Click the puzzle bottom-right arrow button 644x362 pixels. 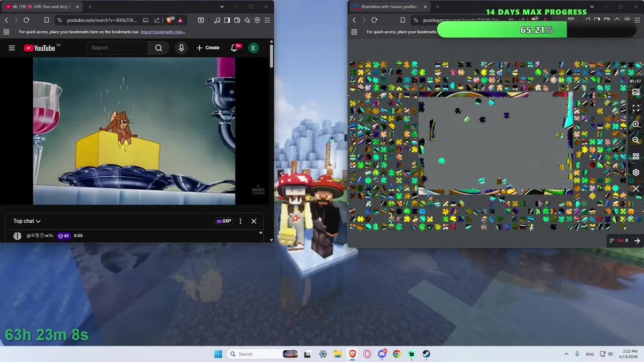637,241
